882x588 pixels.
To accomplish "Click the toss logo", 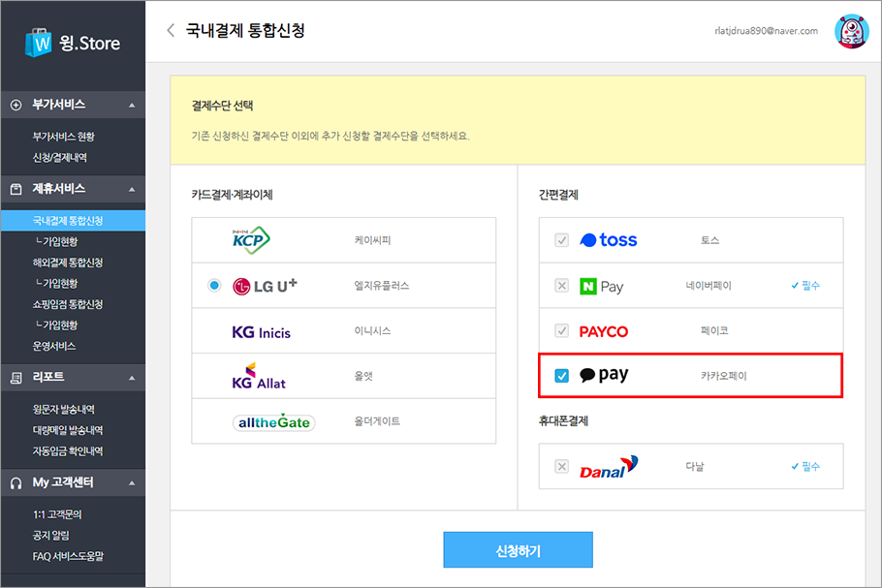I will [609, 240].
